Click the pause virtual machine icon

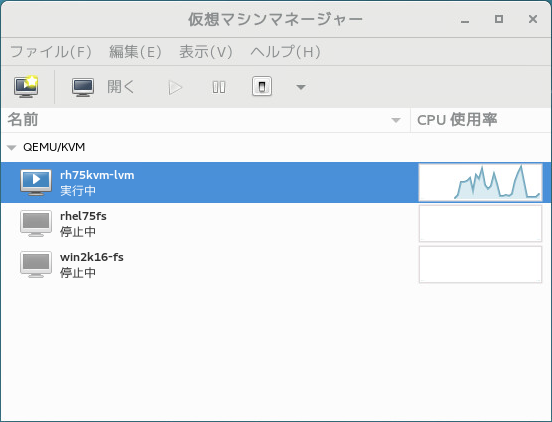tap(219, 87)
